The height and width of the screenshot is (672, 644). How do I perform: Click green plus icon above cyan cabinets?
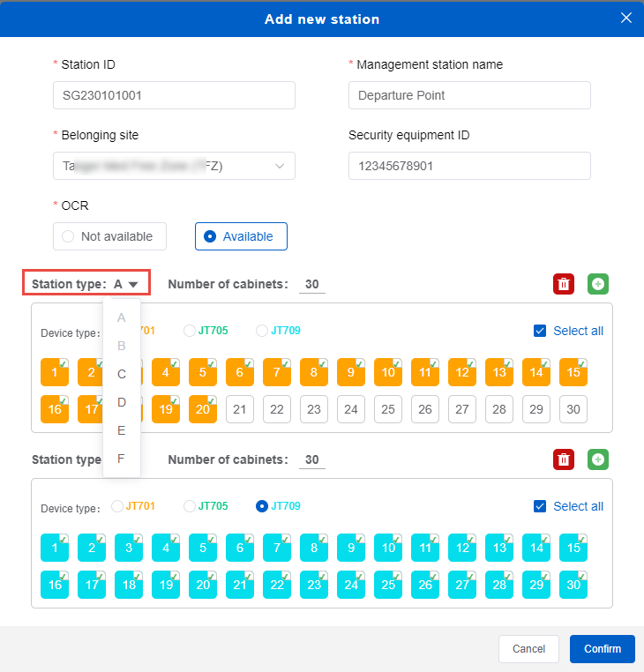click(598, 459)
